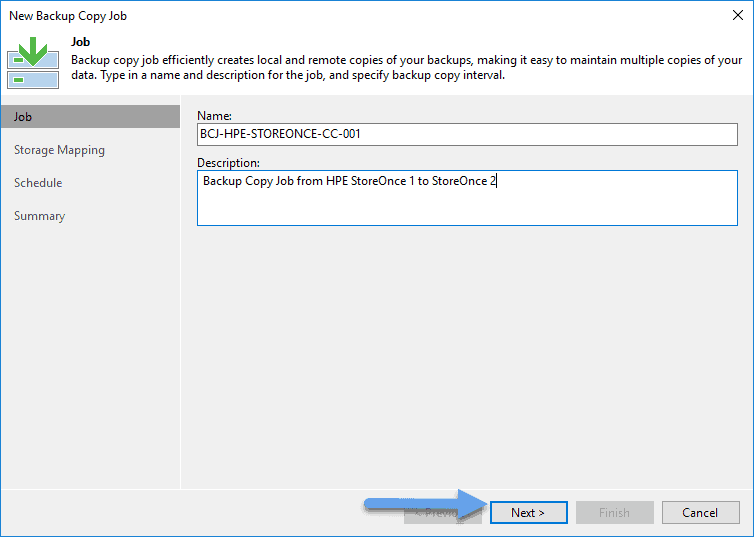The width and height of the screenshot is (754, 538).
Task: Click the Previous button behind the arrow
Action: coord(442,513)
